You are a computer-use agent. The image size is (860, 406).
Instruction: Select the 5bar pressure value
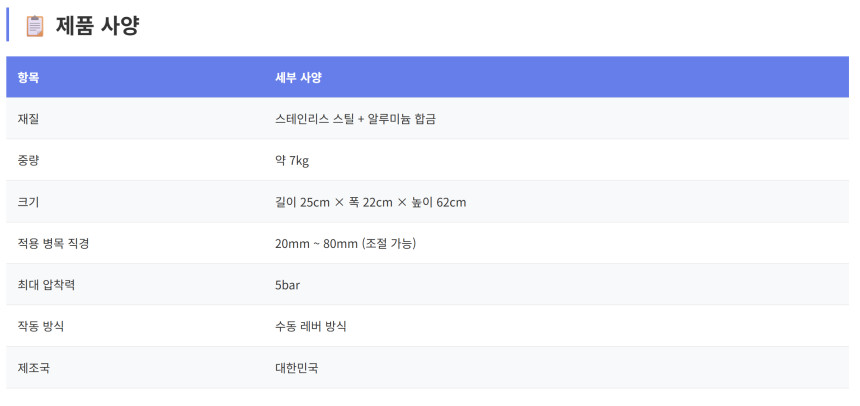point(287,285)
